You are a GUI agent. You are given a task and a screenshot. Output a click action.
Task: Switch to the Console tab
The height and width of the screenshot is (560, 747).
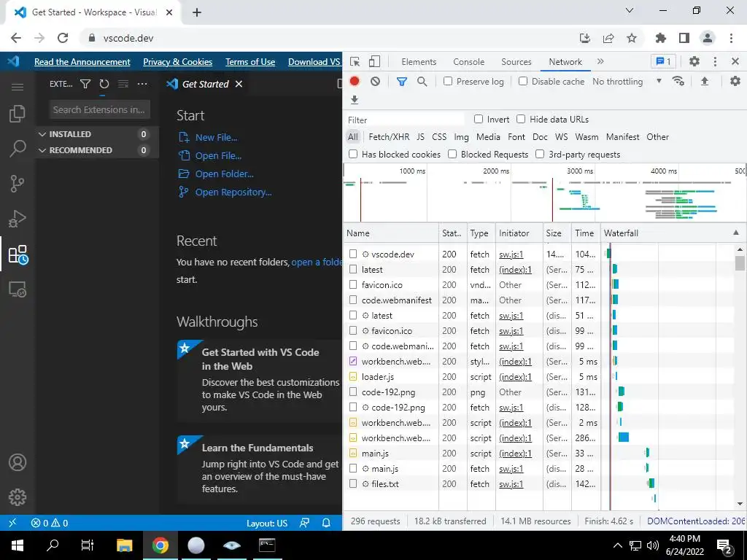(469, 62)
